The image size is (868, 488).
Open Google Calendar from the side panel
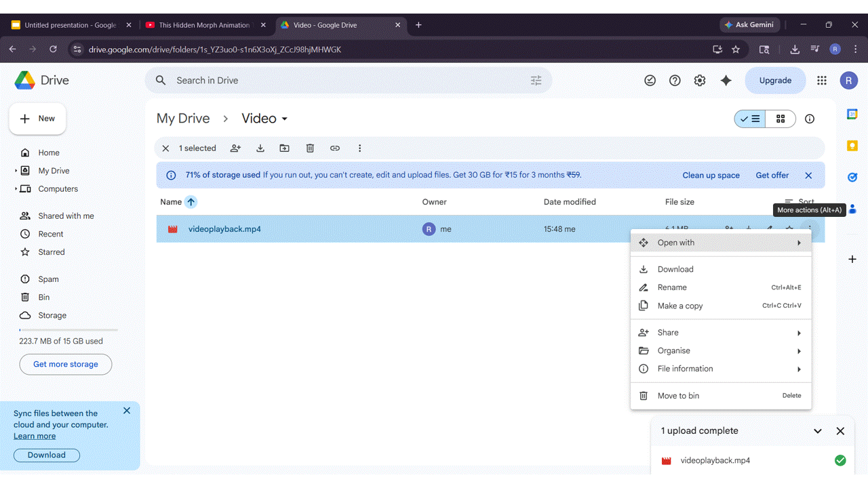[852, 114]
